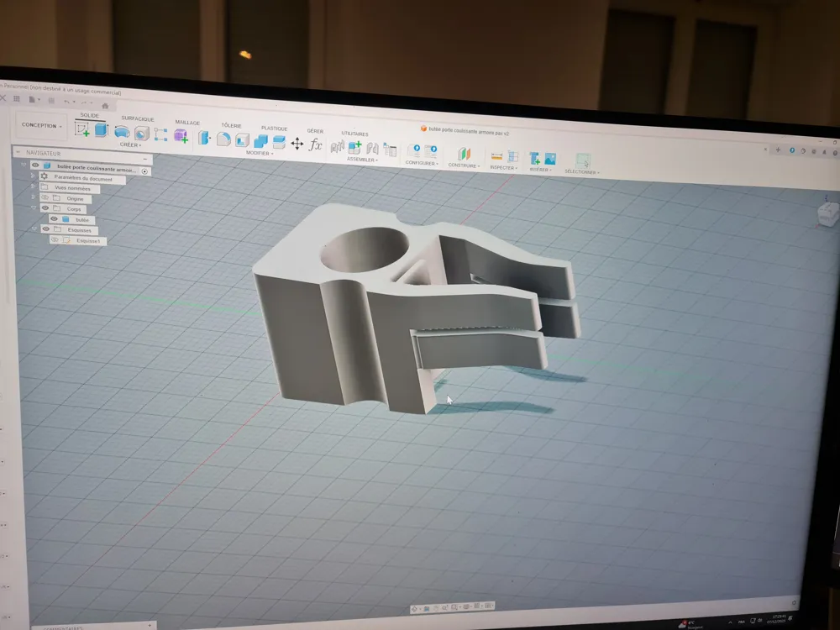Toggle visibility of the root component
The image size is (840, 630).
point(35,165)
